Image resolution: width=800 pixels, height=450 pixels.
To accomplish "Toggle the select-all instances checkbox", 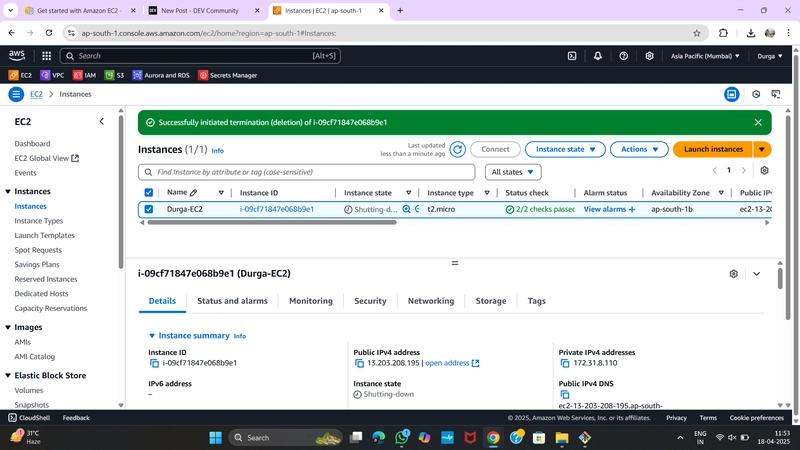I will click(x=148, y=193).
